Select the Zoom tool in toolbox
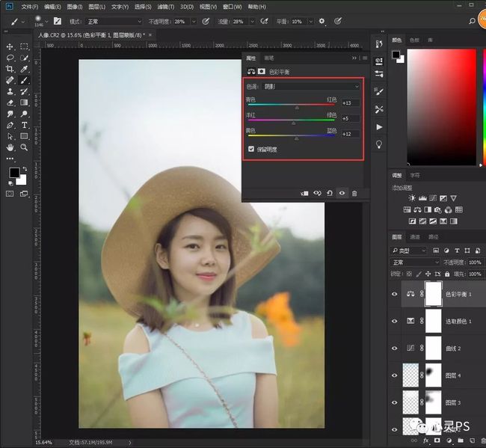The width and height of the screenshot is (486, 448). pos(24,147)
